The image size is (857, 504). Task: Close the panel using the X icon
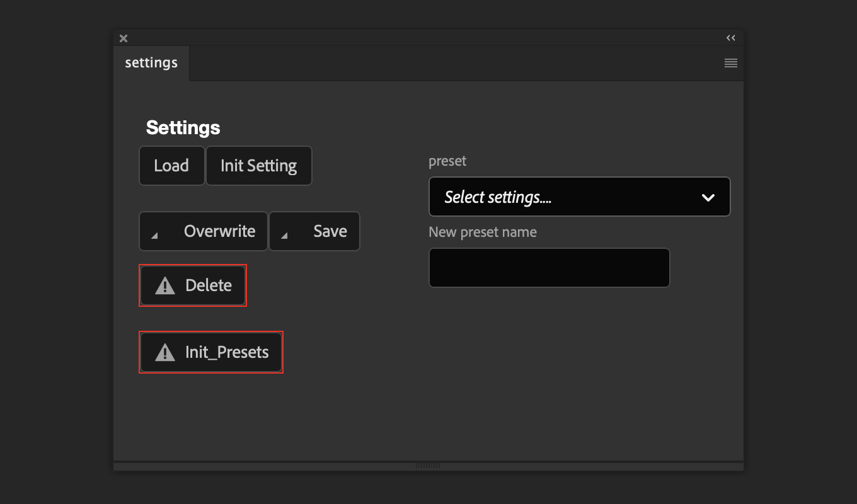[124, 38]
